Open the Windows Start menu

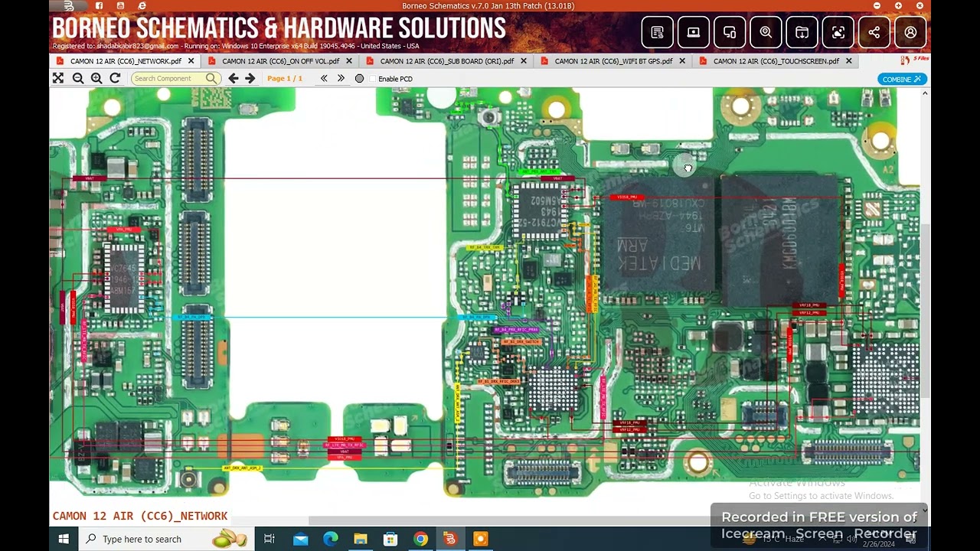coord(64,539)
